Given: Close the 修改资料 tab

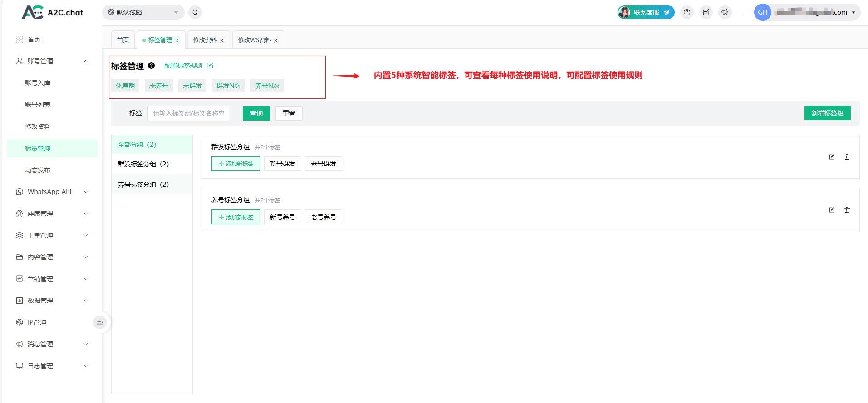Looking at the screenshot, I should 221,40.
